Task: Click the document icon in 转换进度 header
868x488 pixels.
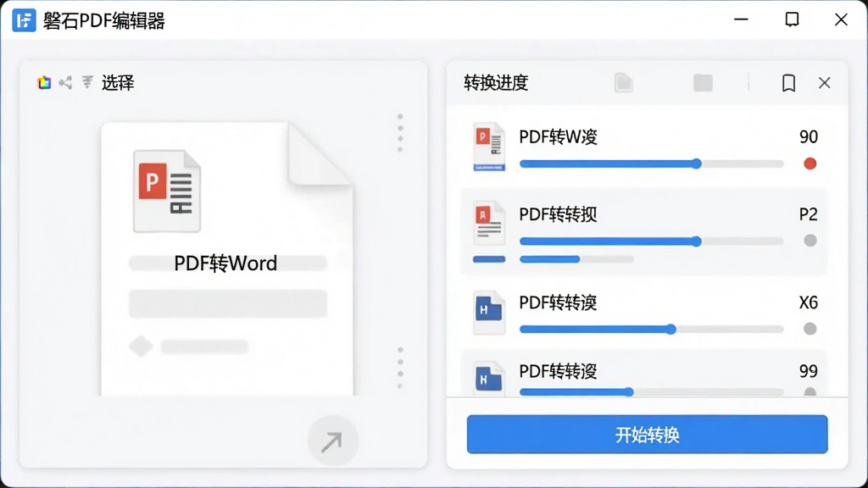Action: click(x=623, y=83)
